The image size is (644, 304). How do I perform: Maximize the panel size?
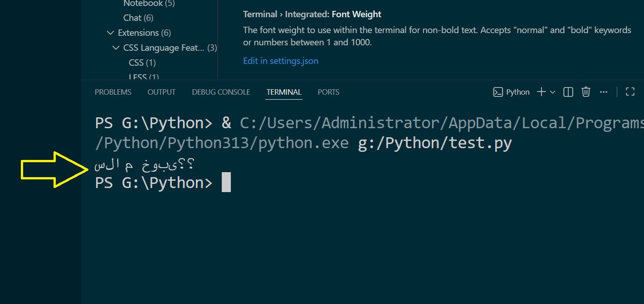630,92
